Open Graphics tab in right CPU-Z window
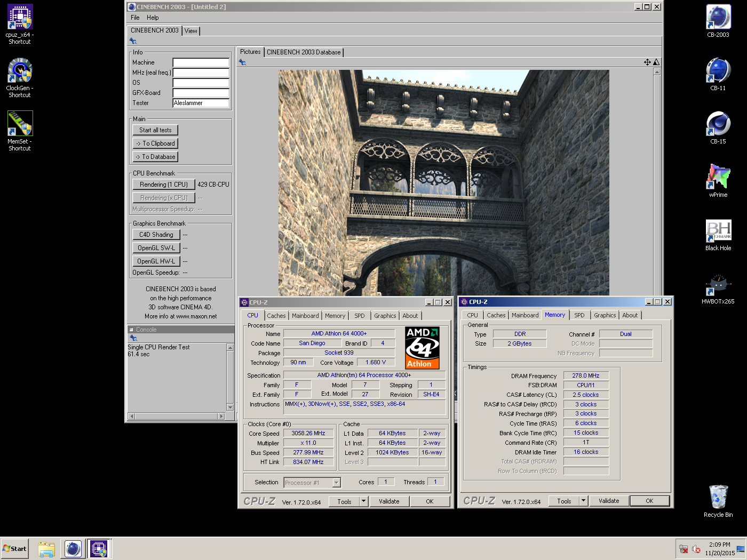Image resolution: width=747 pixels, height=560 pixels. coord(605,315)
